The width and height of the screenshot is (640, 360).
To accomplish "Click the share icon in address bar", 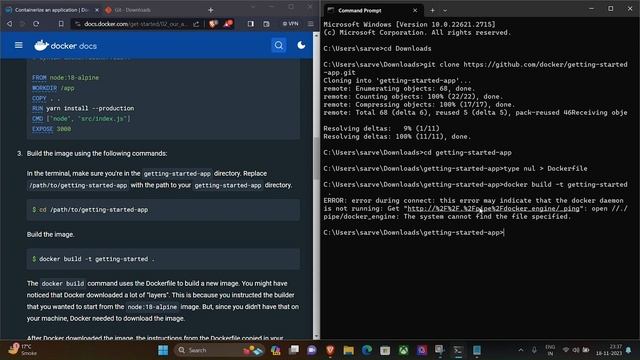I will 196,24.
